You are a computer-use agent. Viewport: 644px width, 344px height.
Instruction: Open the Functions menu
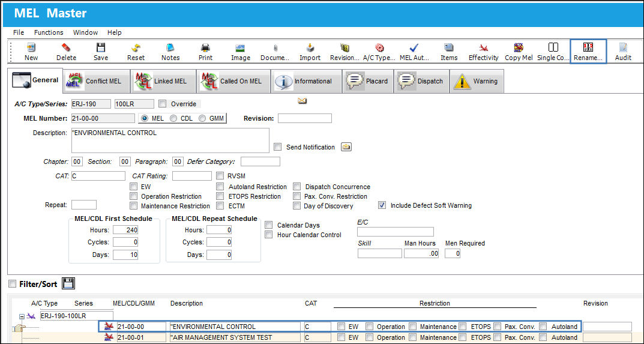tap(49, 32)
